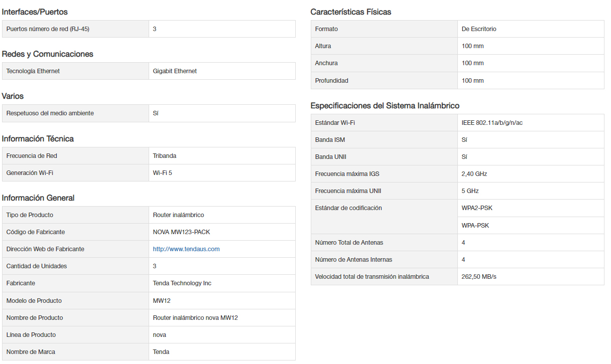611x364 pixels.
Task: Select the 'IEEE 802.11a/b/g/n/ac' value
Action: [492, 123]
